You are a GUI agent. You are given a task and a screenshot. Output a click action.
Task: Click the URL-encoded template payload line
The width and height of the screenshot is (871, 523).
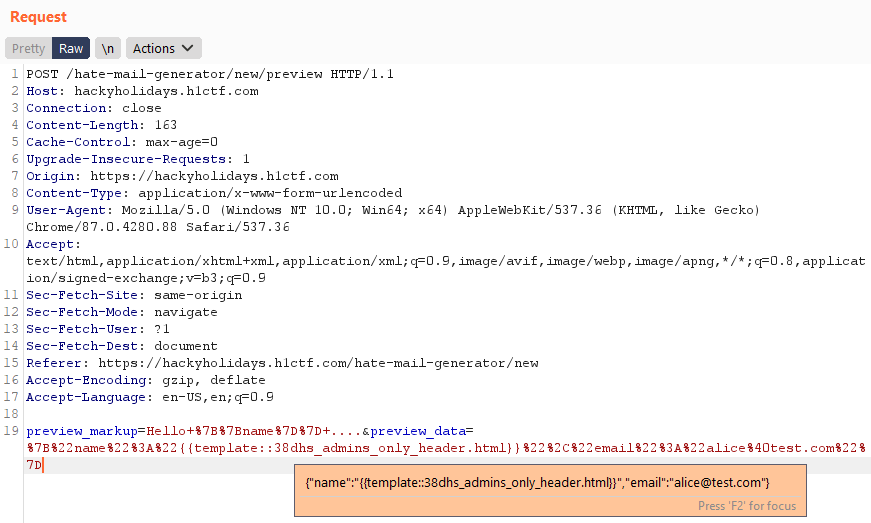tap(446, 448)
